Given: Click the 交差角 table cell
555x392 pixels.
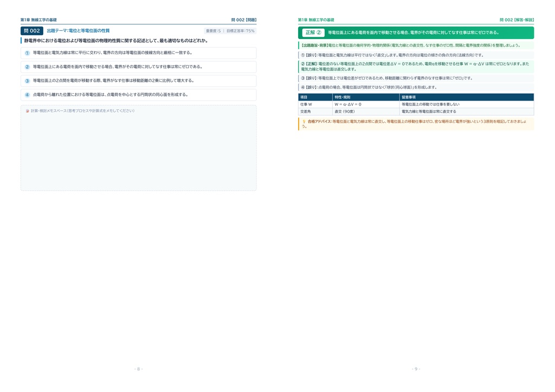Looking at the screenshot, I should pyautogui.click(x=315, y=112).
